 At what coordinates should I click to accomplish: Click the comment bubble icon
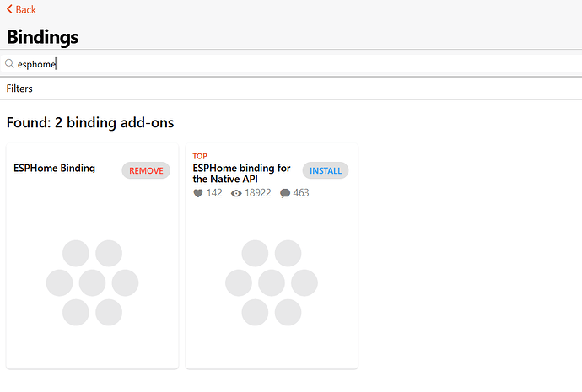(285, 193)
